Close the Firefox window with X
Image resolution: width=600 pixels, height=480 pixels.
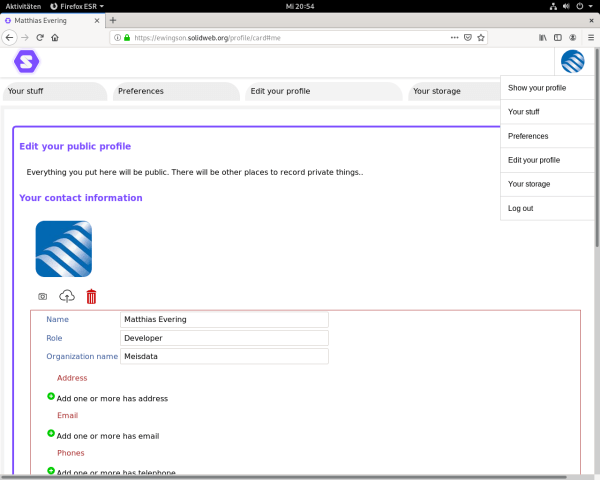tap(591, 21)
